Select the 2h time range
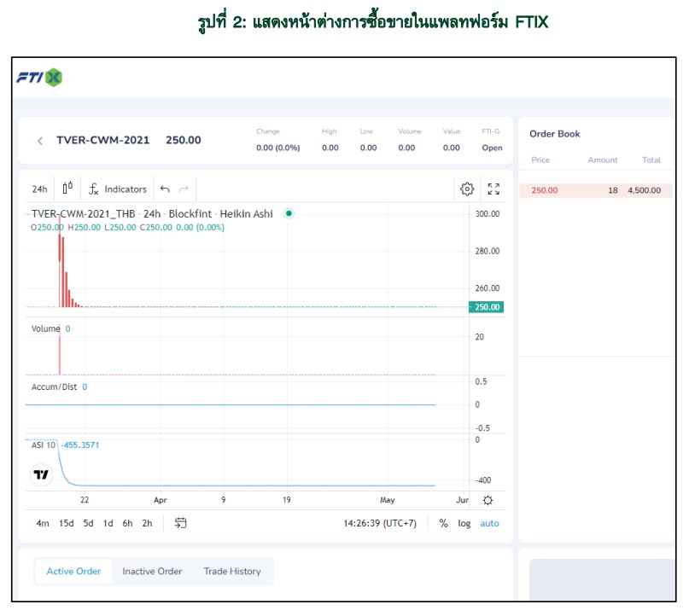This screenshot has width=689, height=616. click(147, 523)
